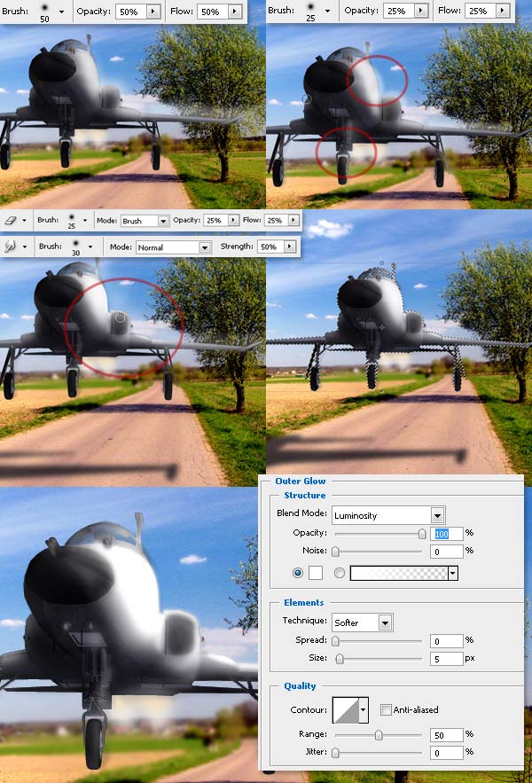Expand the Flow 50% slider arrow
The height and width of the screenshot is (783, 532).
235,12
